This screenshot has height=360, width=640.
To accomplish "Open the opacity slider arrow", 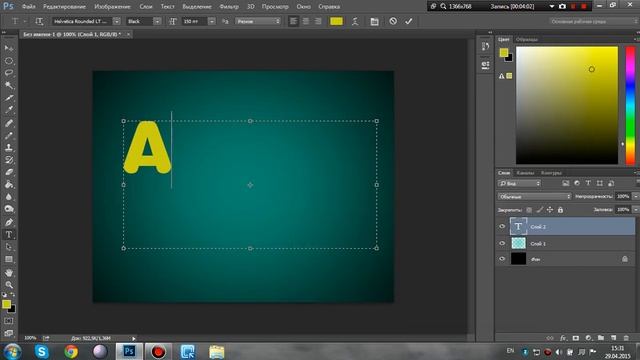I will 635,196.
